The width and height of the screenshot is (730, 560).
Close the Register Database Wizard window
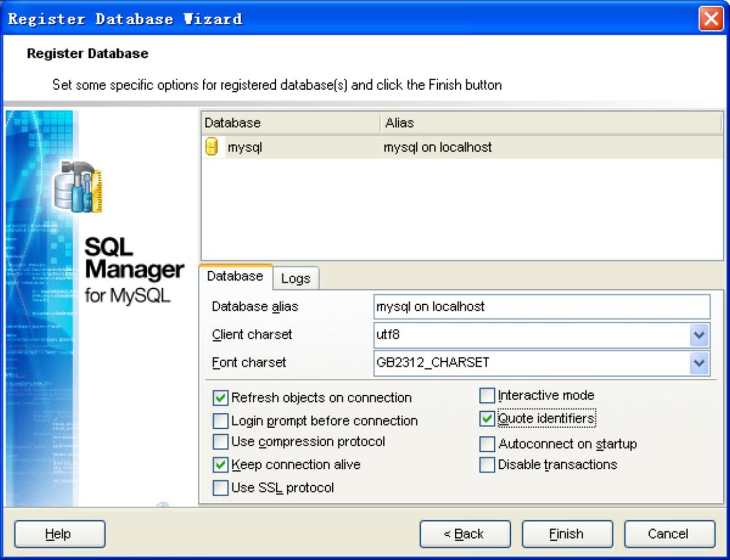pyautogui.click(x=711, y=19)
